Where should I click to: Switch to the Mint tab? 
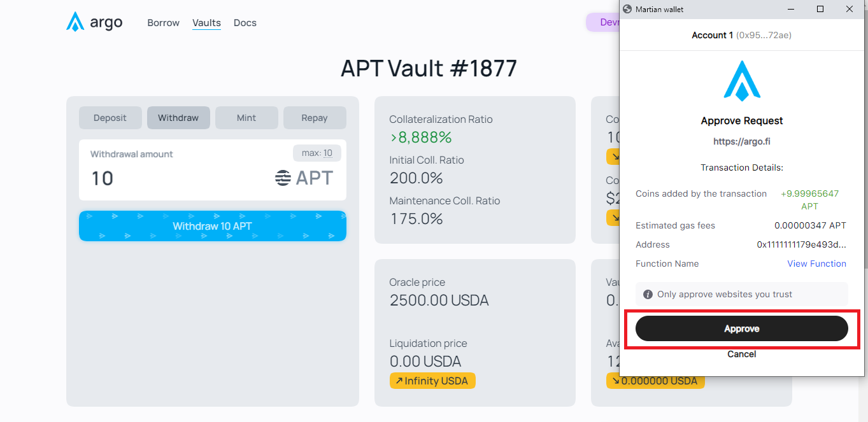coord(246,118)
